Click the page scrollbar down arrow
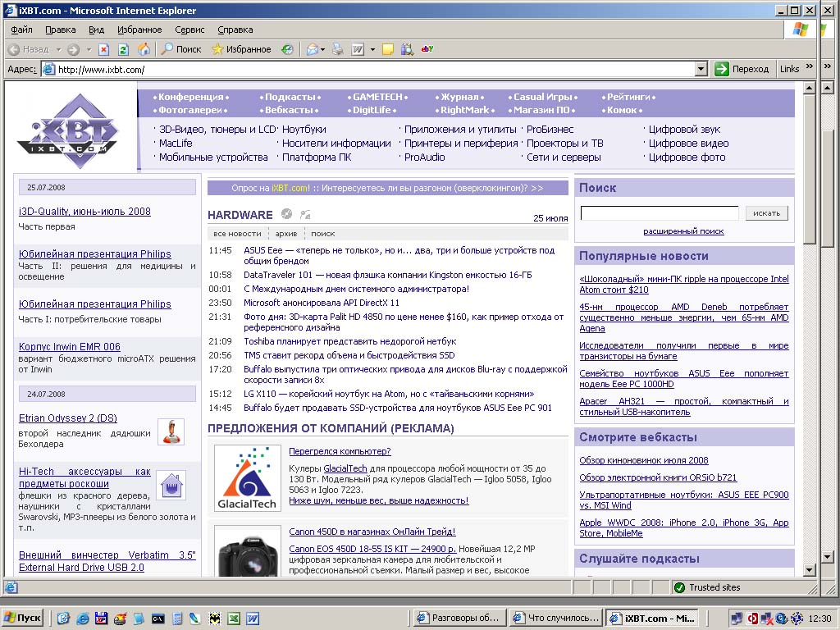 click(x=810, y=570)
